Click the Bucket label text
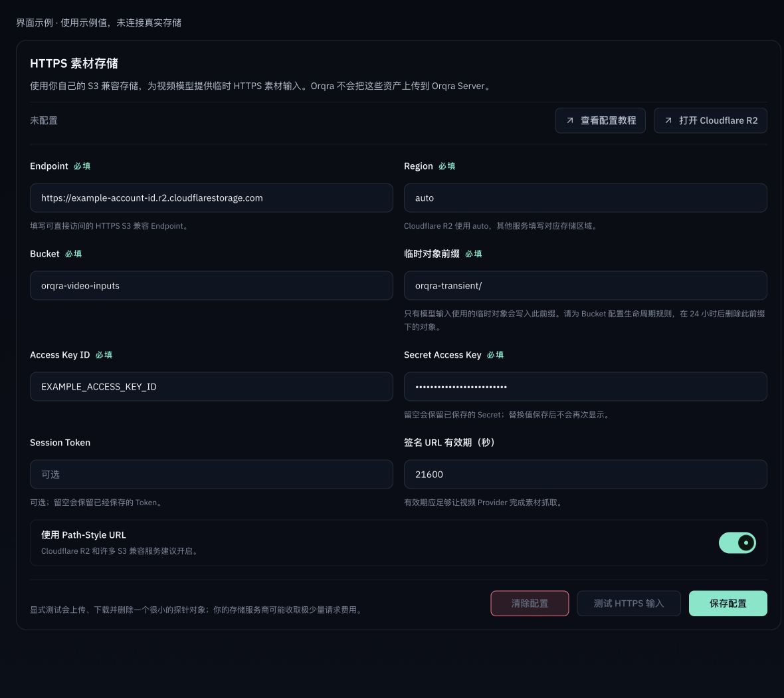Viewport: 784px width, 698px height. coord(45,254)
